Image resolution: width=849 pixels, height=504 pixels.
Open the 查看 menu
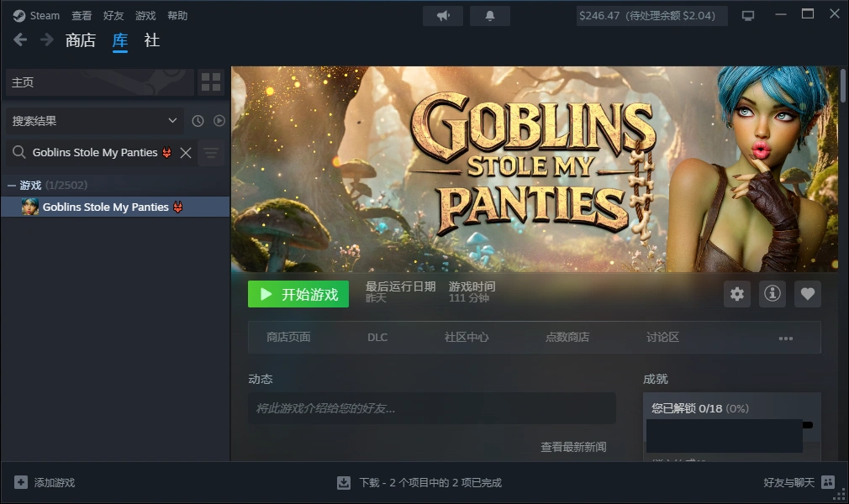click(x=82, y=16)
